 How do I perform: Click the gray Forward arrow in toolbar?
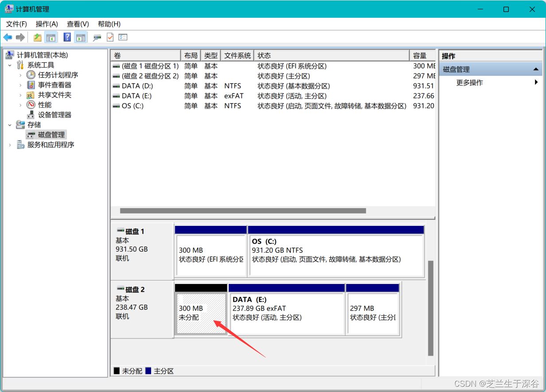click(x=20, y=37)
